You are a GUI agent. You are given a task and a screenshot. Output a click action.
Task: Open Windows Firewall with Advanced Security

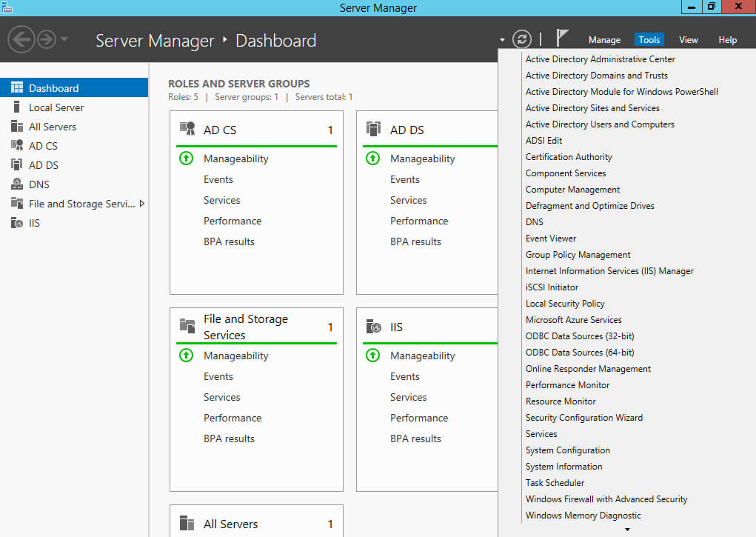606,499
